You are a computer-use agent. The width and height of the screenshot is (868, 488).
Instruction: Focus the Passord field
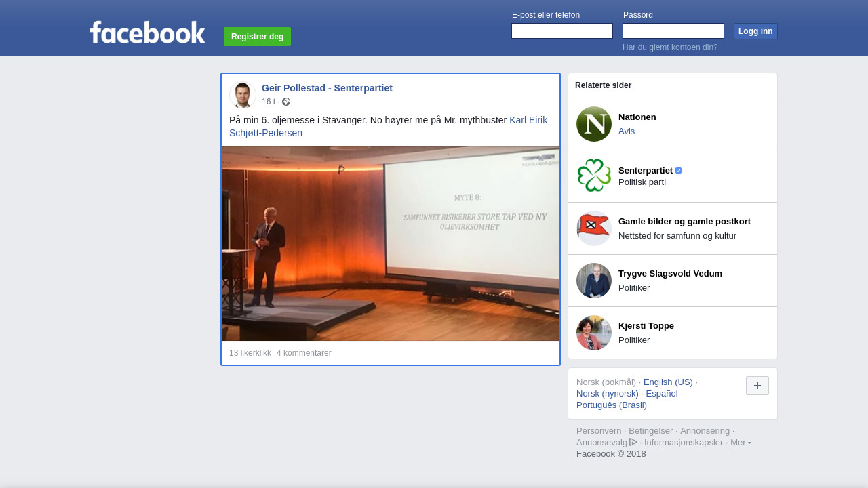pyautogui.click(x=673, y=31)
